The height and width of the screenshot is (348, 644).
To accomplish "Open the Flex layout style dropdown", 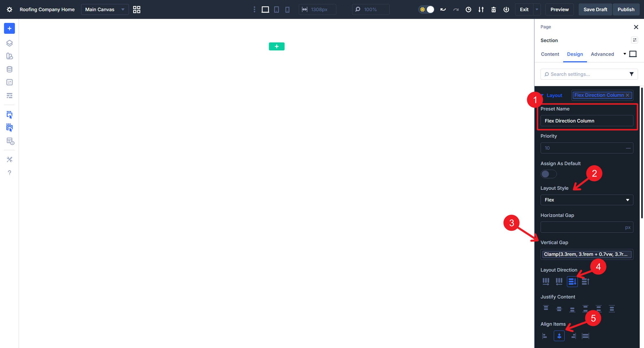I will (586, 200).
